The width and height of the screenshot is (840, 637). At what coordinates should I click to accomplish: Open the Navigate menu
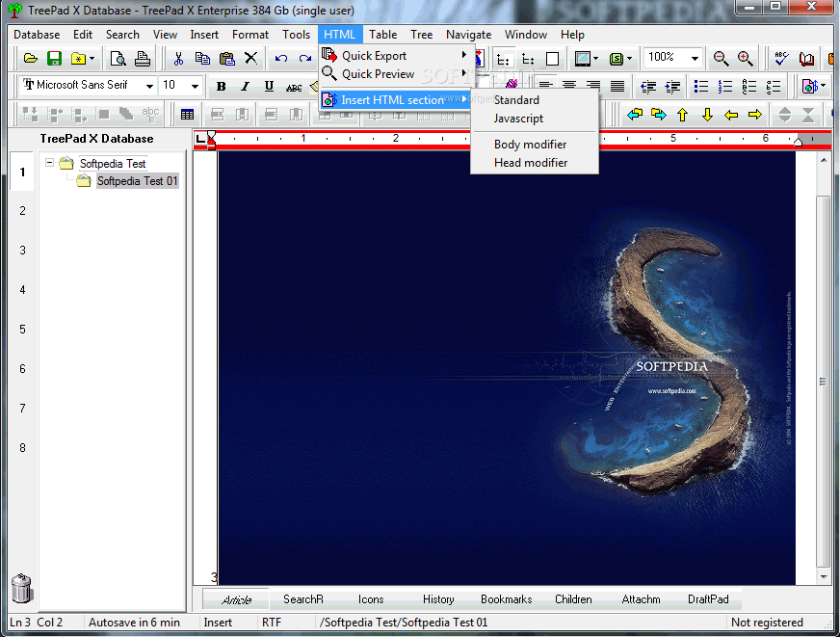tap(468, 35)
